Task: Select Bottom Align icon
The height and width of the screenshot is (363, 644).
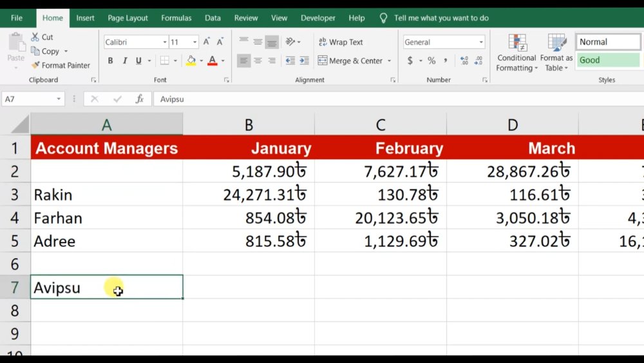Action: [272, 41]
